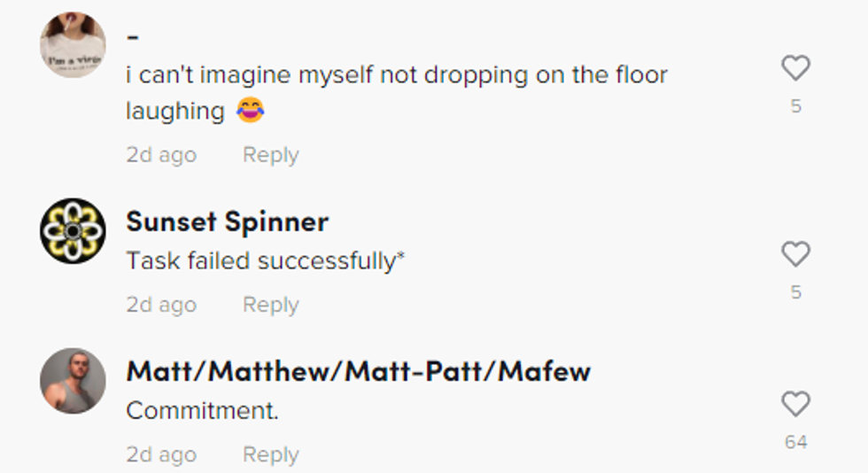The height and width of the screenshot is (473, 868).
Task: Open the Sunset Spinner username link
Action: (x=227, y=221)
